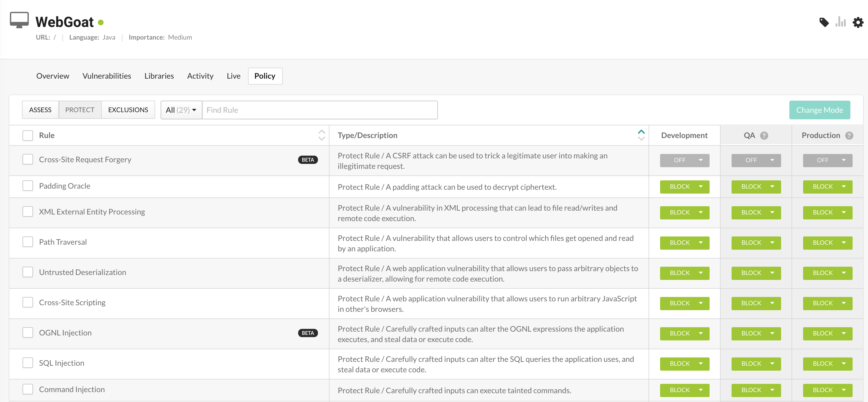Open QA BLOCK dropdown for Cross-Site Scripting
Viewport: 868px width, 402px height.
click(756, 303)
